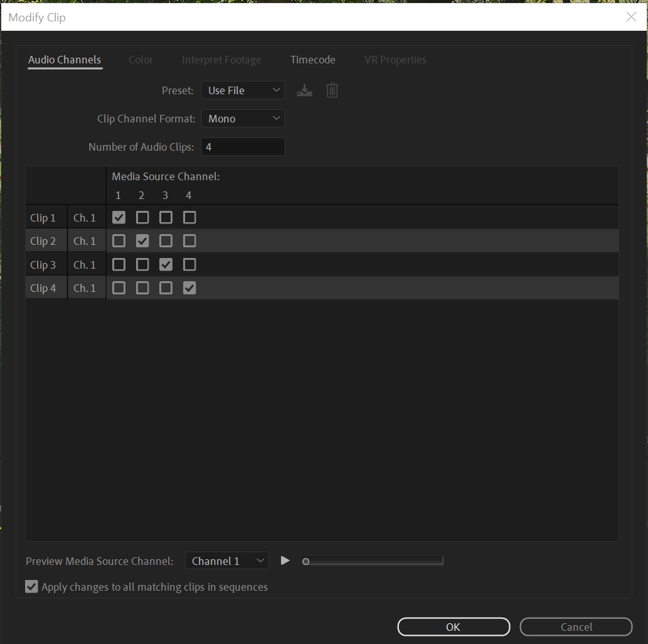Image resolution: width=648 pixels, height=644 pixels.
Task: Open the VR Properties tab
Action: 395,60
